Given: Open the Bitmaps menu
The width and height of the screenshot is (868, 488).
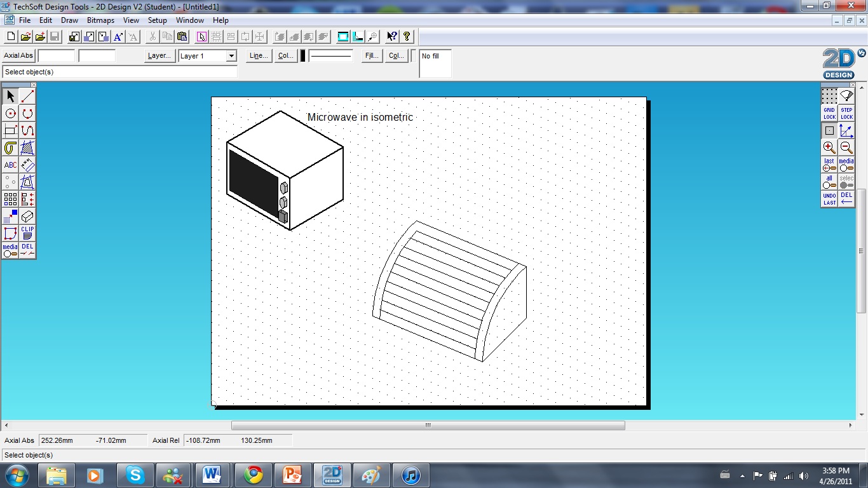Looking at the screenshot, I should (x=100, y=20).
